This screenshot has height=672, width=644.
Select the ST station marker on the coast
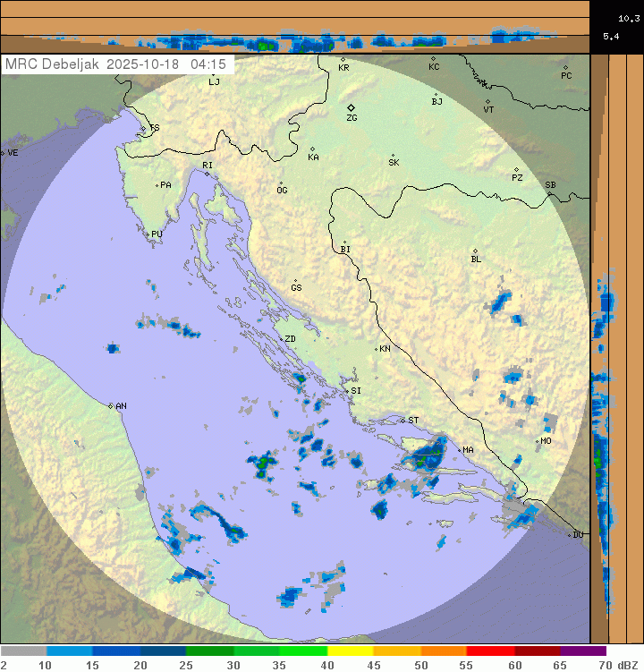(x=402, y=421)
